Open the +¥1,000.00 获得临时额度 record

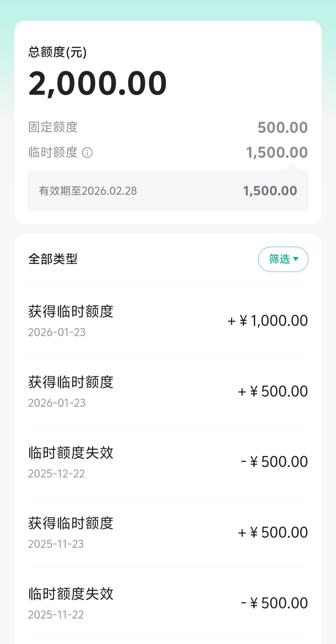[x=168, y=321]
